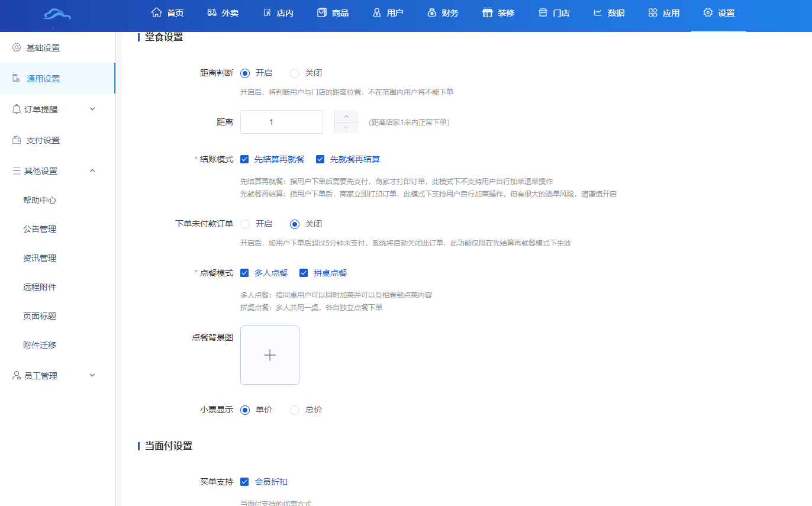
Task: Open the 基础设置 sidebar item
Action: pos(57,47)
